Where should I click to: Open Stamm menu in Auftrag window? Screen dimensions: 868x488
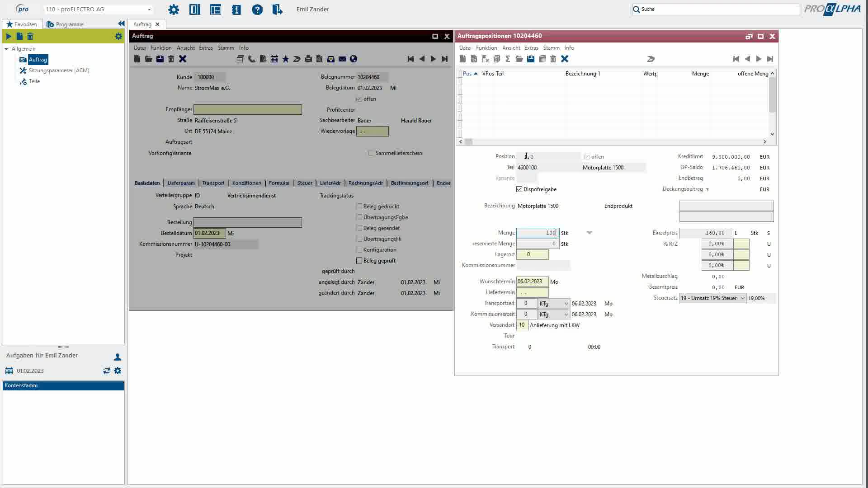coord(226,48)
